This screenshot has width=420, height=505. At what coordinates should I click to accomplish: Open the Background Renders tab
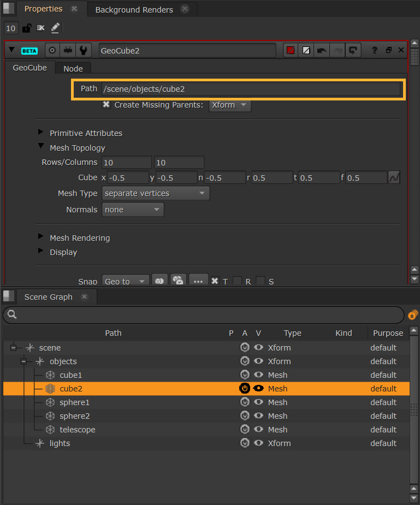[x=134, y=10]
